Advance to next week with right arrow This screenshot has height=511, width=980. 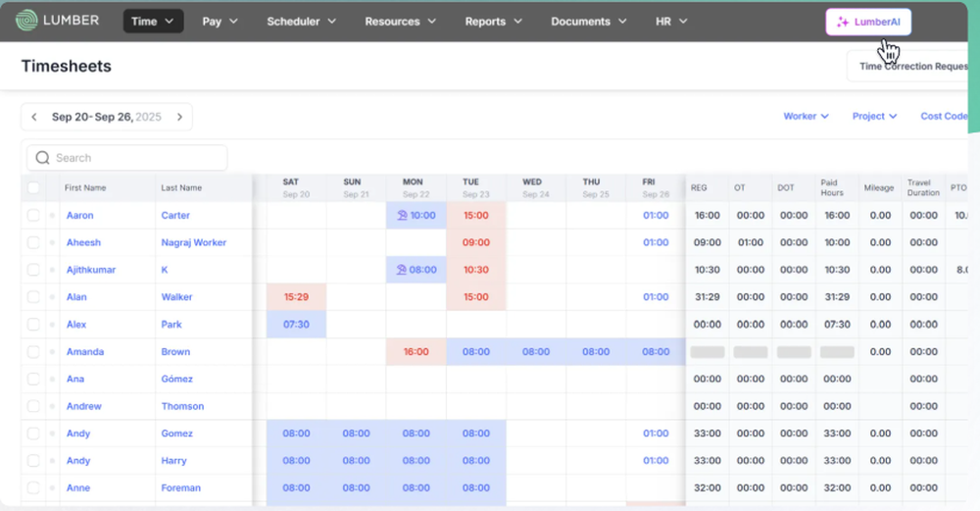pyautogui.click(x=179, y=117)
